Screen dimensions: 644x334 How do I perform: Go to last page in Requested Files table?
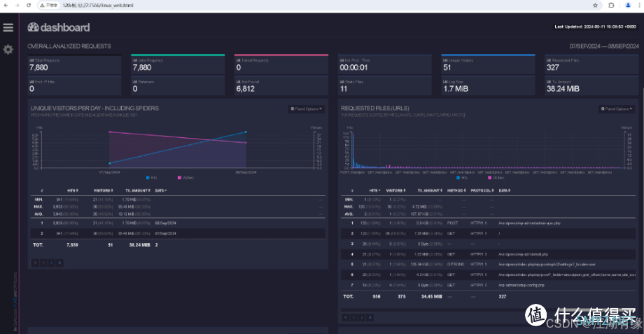pos(370,317)
